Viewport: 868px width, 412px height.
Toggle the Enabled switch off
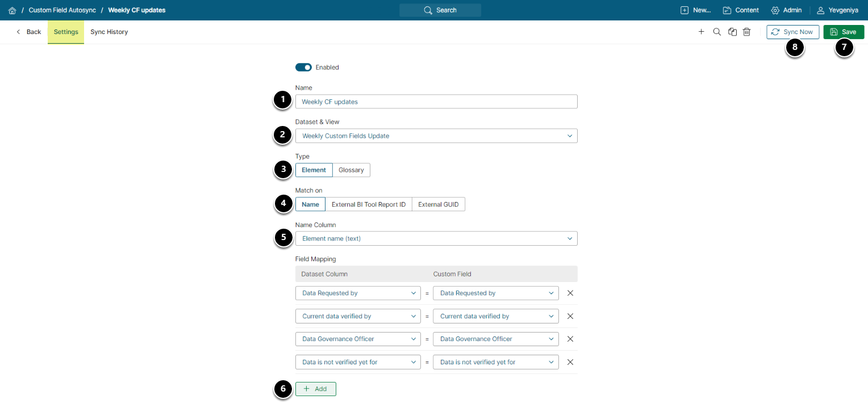pos(304,68)
